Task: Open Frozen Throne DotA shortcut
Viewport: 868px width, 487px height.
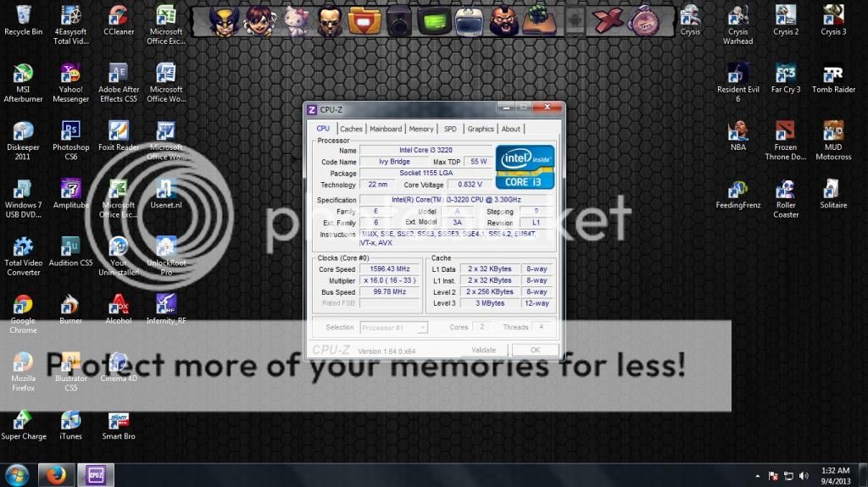Action: tap(786, 141)
